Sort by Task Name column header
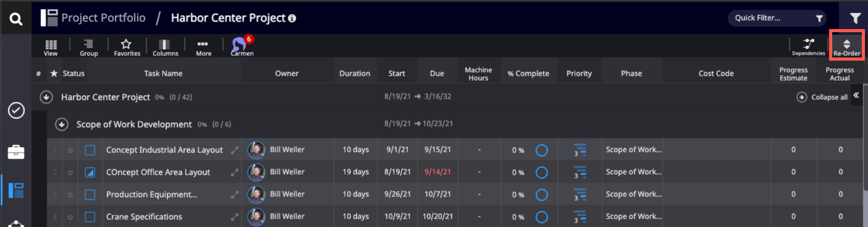The width and height of the screenshot is (868, 227). tap(163, 73)
